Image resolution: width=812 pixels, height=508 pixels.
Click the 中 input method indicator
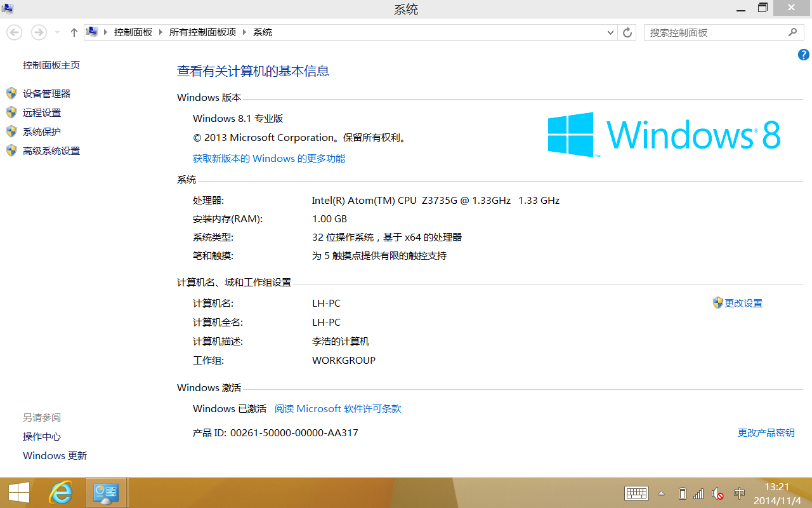[739, 493]
